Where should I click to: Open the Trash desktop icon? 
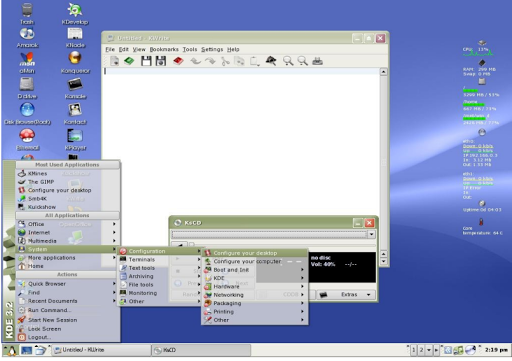pyautogui.click(x=27, y=13)
